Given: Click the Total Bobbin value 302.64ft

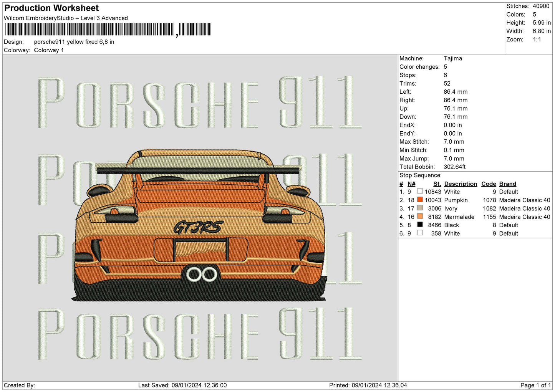Looking at the screenshot, I should [x=455, y=167].
